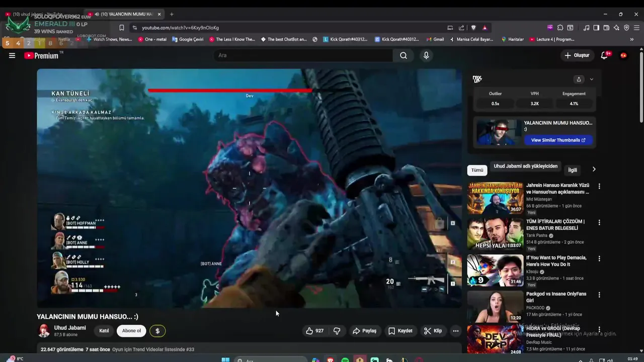Image resolution: width=644 pixels, height=362 pixels.
Task: Click the dollar Super Thanks icon
Action: tap(157, 331)
